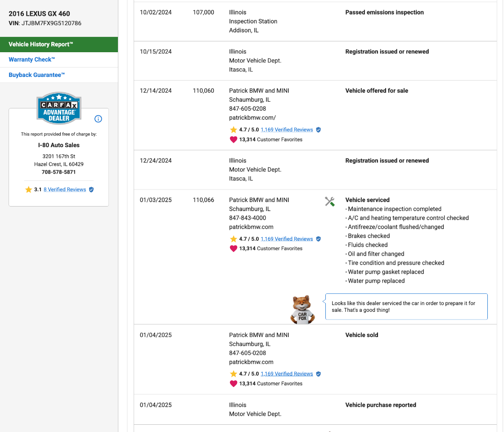The width and height of the screenshot is (504, 432).
Task: Select the Vehicle History Report tab
Action: coord(58,45)
